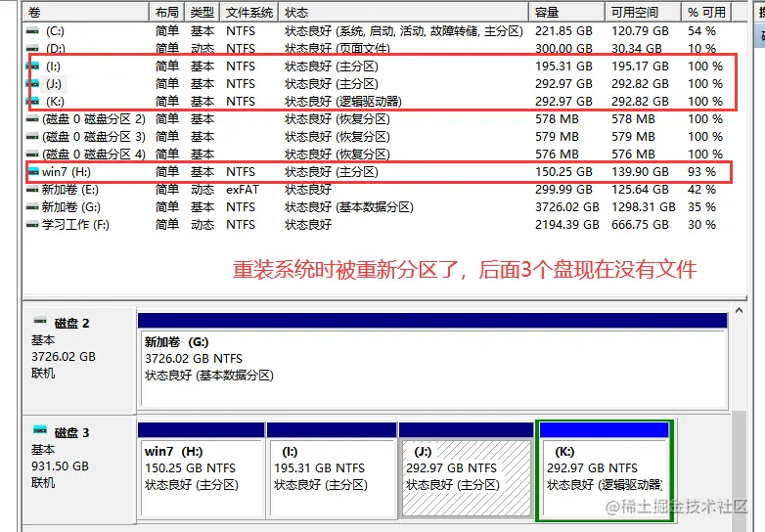Select the 新加卷 (E:) volume icon
This screenshot has width=765, height=532.
(32, 190)
